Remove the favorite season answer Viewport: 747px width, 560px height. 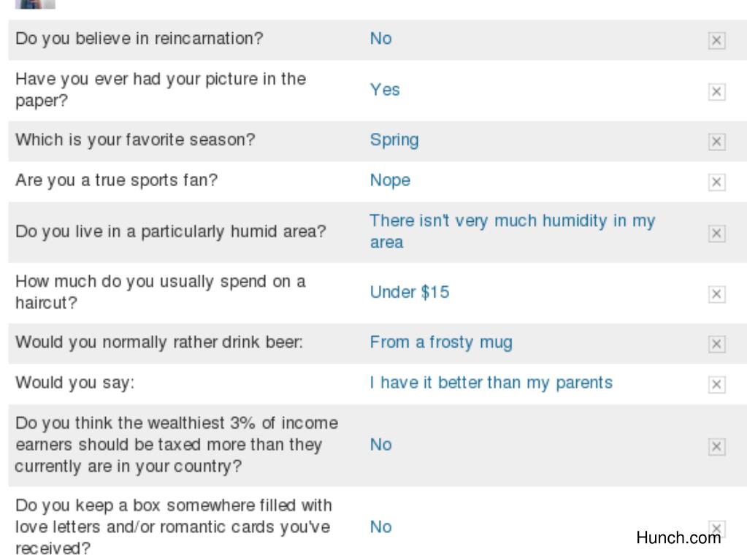pos(716,142)
